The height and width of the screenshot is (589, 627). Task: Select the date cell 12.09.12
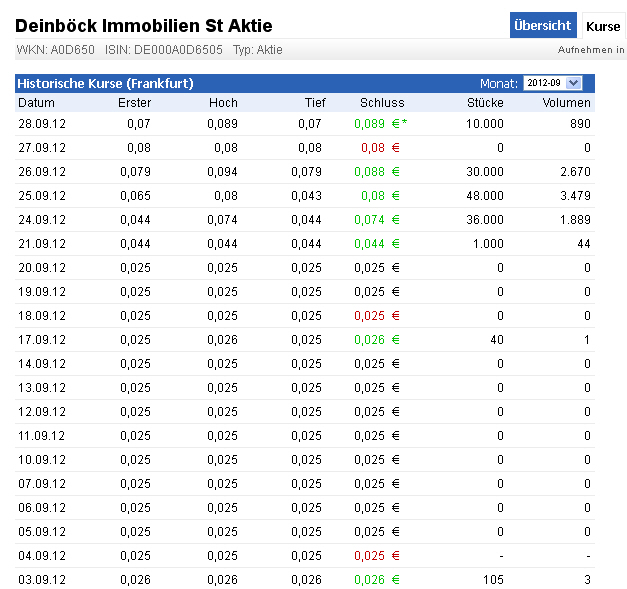point(42,412)
